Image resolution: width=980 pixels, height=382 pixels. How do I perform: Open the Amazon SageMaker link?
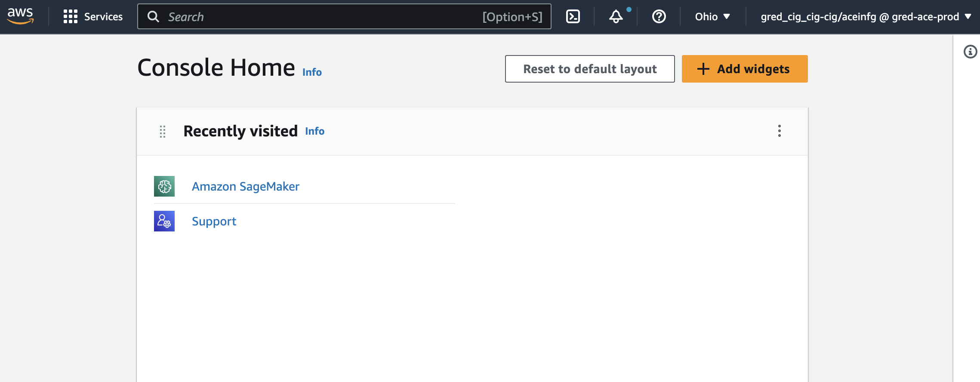click(x=246, y=186)
